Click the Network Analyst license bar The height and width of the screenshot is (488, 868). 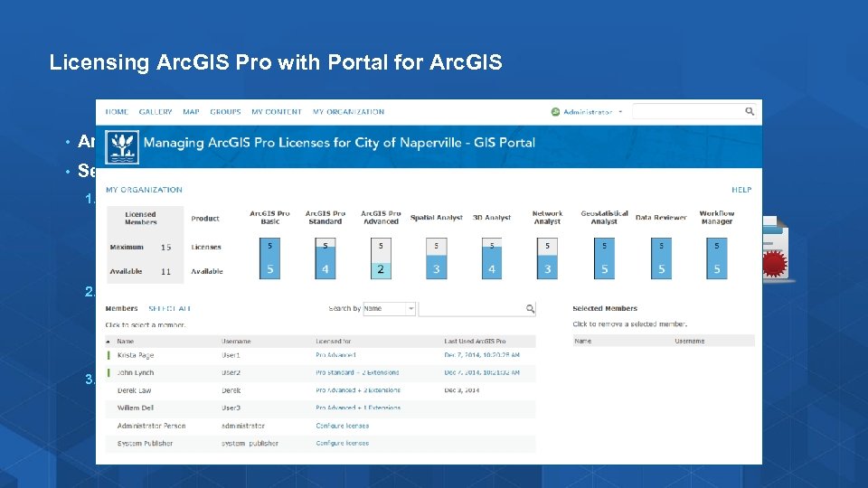tap(547, 258)
